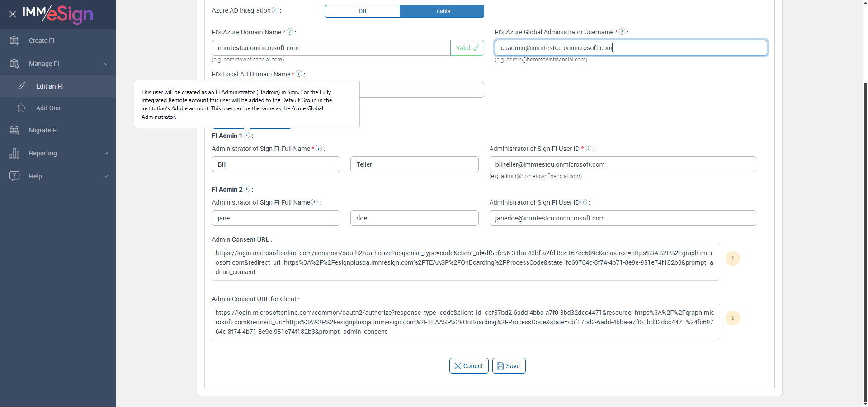Screen dimensions: 868x407
Task: Click warning icon beside Admin Consent URL
Action: [x=732, y=258]
